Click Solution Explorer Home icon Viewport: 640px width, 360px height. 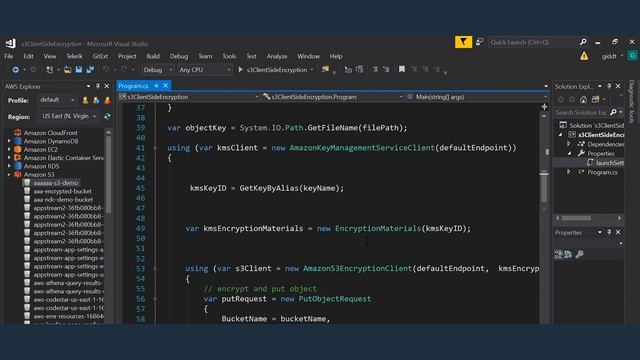pos(584,100)
